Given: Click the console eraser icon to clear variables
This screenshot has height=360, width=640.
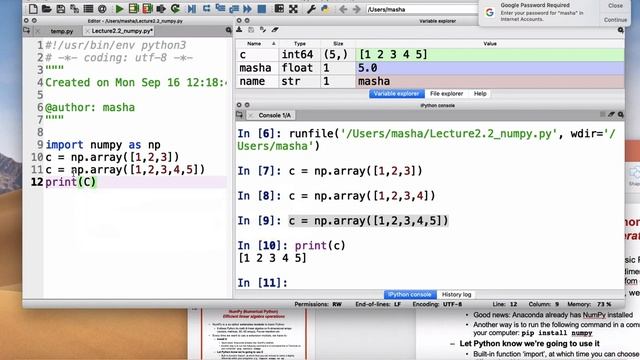Looking at the screenshot, I should 611,115.
